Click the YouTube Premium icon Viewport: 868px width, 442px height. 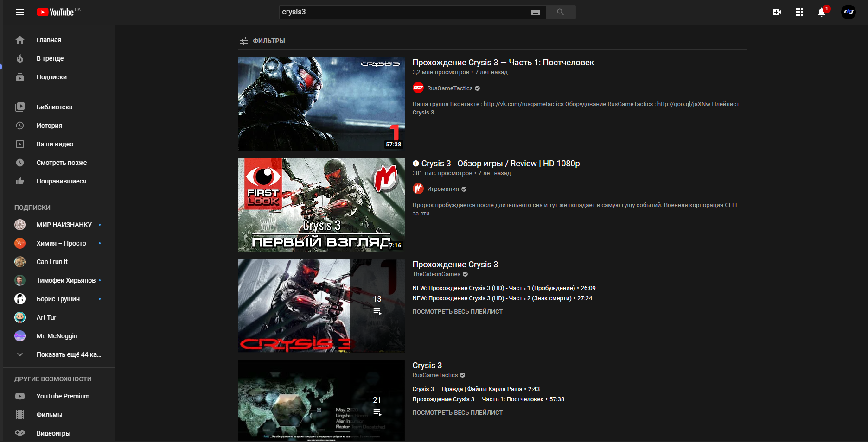click(x=20, y=396)
